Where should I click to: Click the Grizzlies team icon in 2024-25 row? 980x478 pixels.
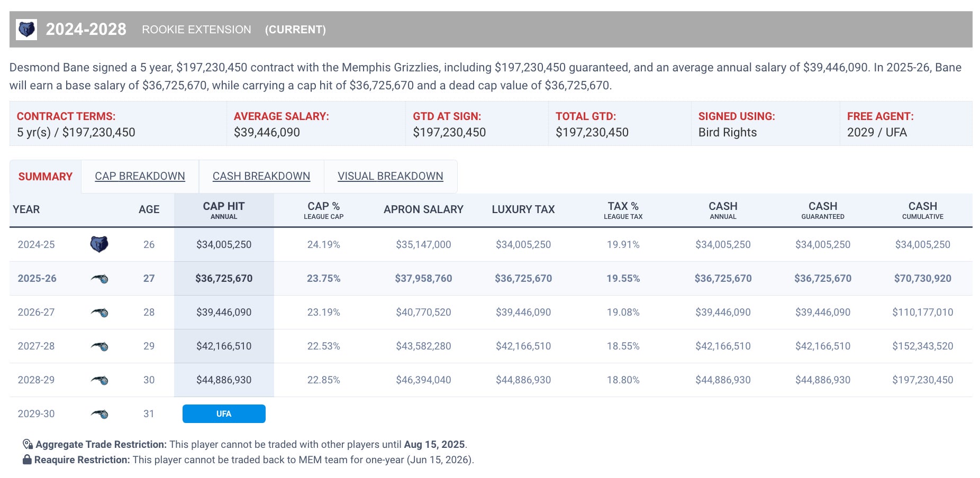tap(99, 244)
